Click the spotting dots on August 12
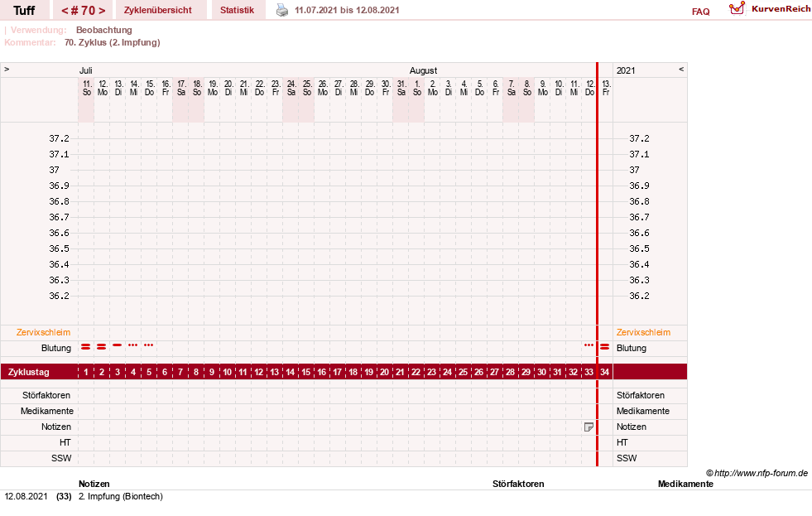812x516 pixels. [589, 345]
